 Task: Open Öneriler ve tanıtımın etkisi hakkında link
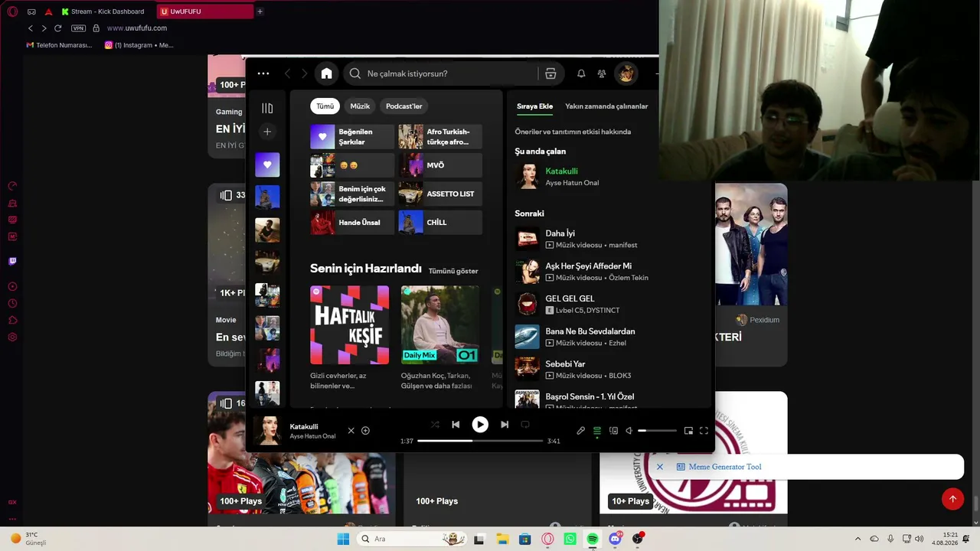coord(573,132)
